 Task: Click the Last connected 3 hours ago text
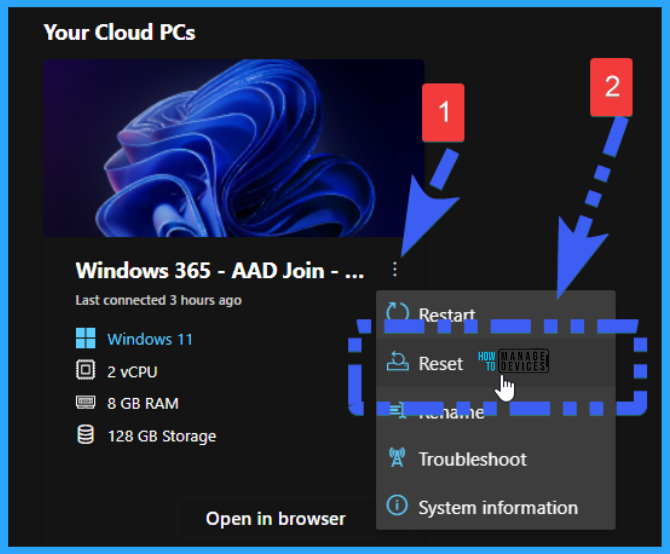pos(159,300)
